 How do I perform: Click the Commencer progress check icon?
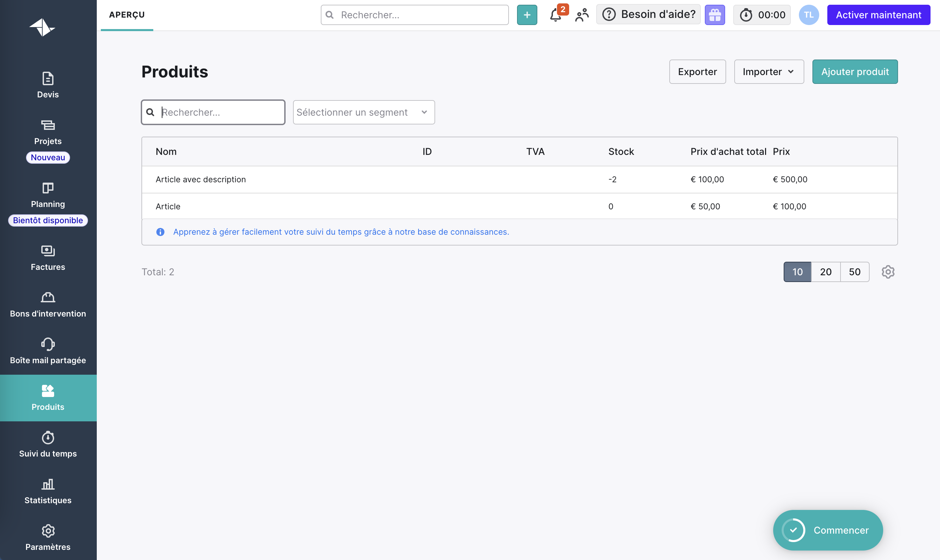[793, 530]
